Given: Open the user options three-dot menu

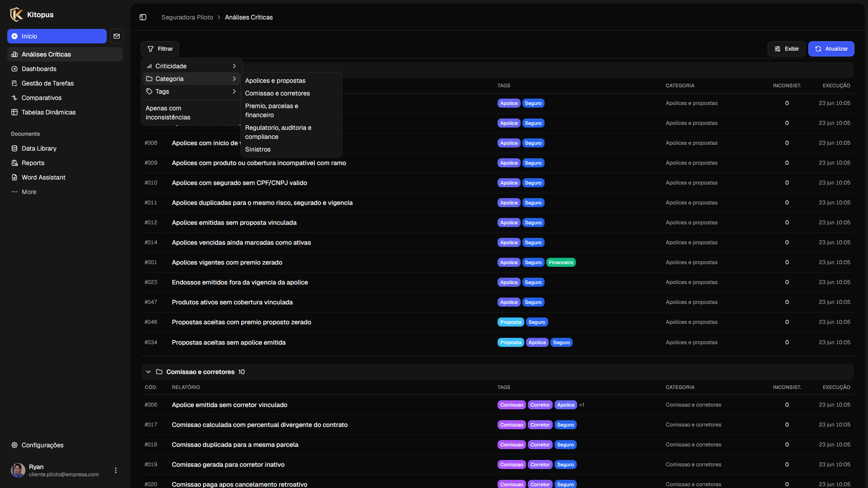Looking at the screenshot, I should click(116, 470).
